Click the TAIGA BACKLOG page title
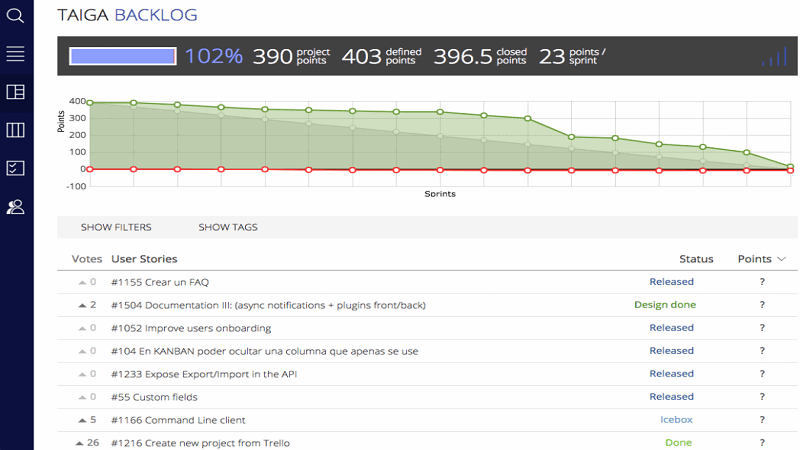The width and height of the screenshot is (800, 450). (x=127, y=15)
